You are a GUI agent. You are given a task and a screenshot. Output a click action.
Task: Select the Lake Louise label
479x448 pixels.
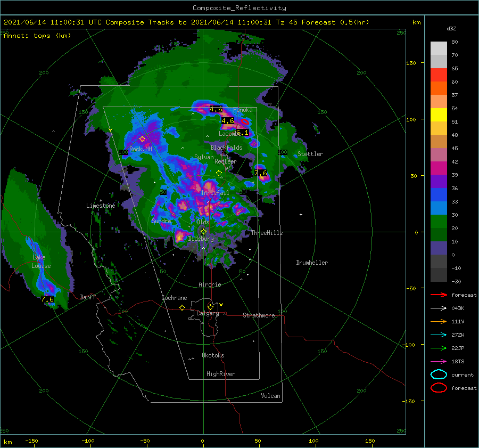coord(41,262)
